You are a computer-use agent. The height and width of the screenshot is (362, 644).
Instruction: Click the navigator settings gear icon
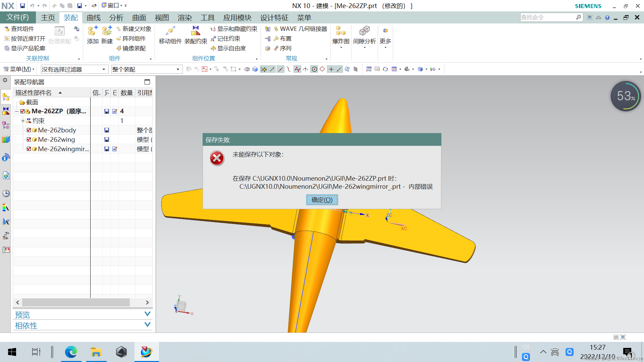coord(5,80)
